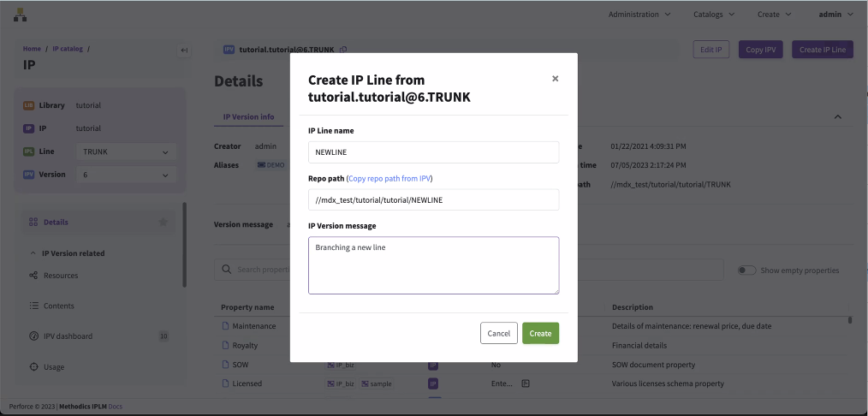Click the IPV dashboard gauge icon
The width and height of the screenshot is (868, 416).
(33, 336)
